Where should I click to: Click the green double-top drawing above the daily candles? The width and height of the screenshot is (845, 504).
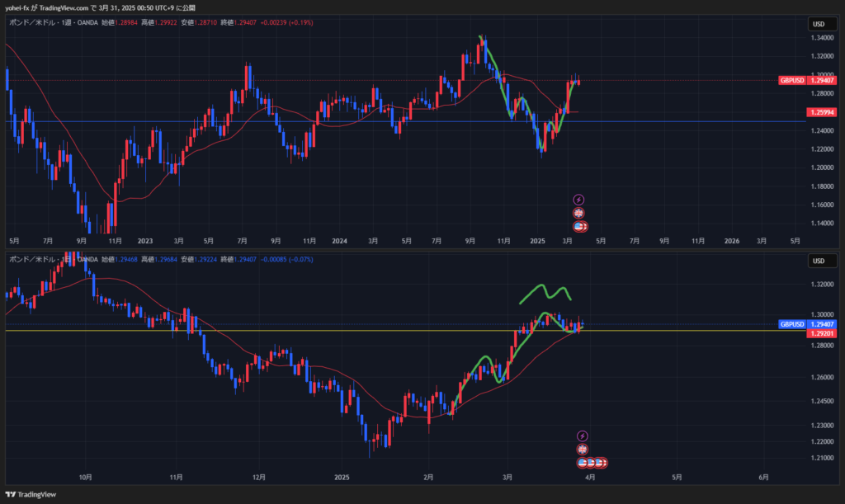point(545,292)
